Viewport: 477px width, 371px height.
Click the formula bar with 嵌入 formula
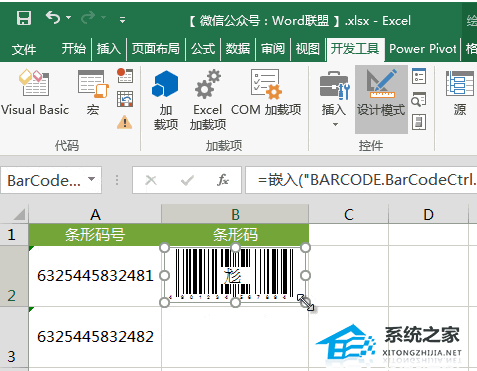361,180
